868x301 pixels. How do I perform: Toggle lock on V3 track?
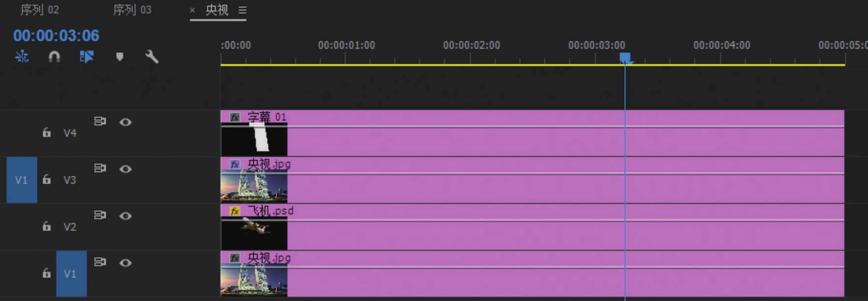coord(46,180)
